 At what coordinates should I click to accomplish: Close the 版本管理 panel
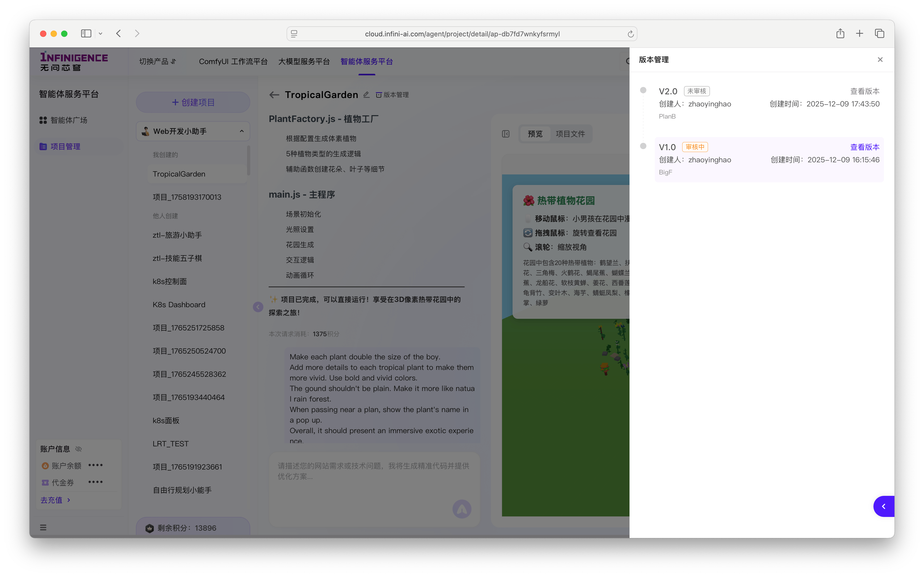click(880, 60)
